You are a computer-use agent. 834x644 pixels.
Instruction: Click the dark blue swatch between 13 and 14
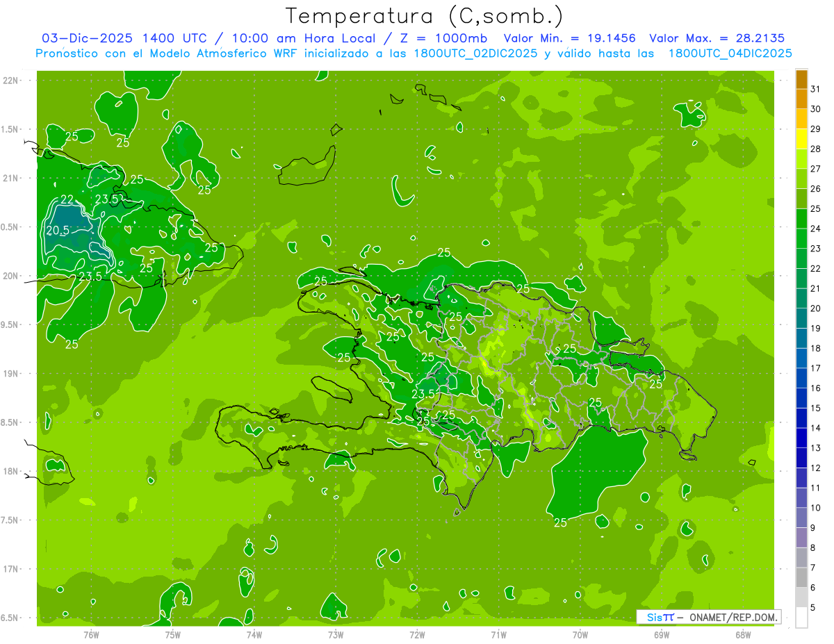pyautogui.click(x=801, y=438)
